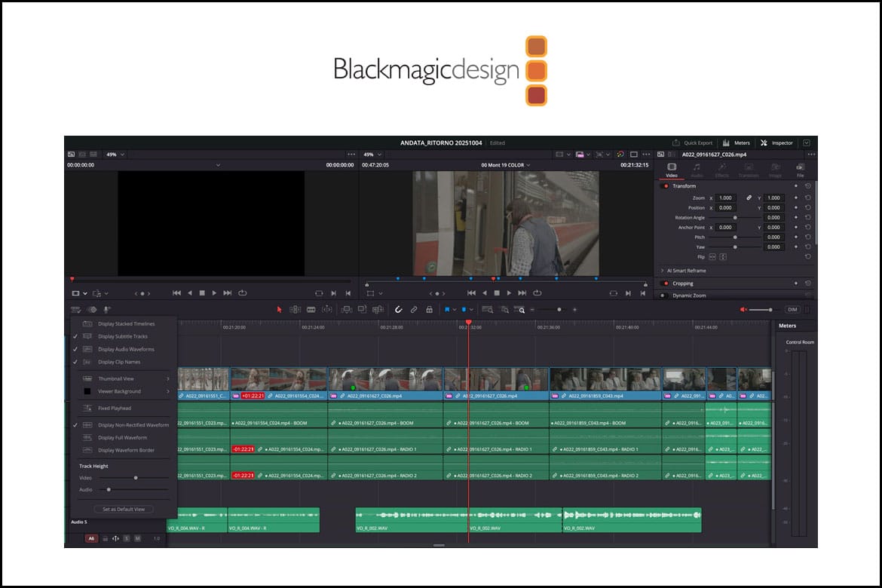Screen dimensions: 882x588
Task: Toggle timeline Snapping magnet icon
Action: pyautogui.click(x=398, y=310)
